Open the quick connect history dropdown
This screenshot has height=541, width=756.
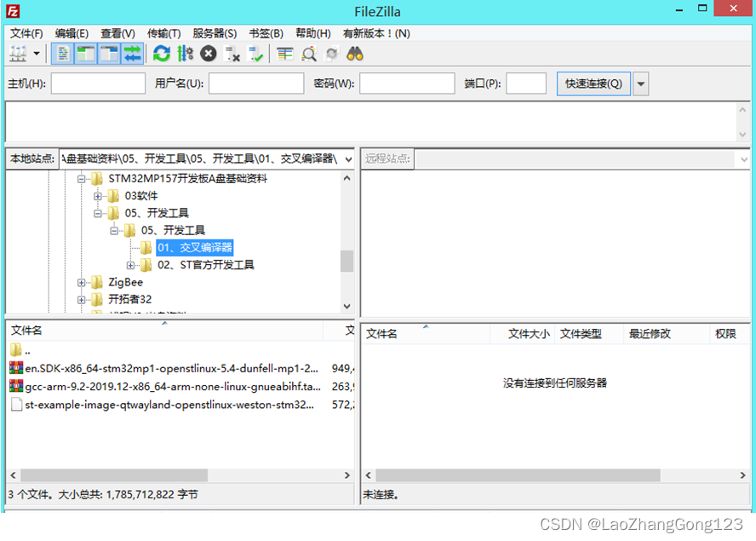pos(641,83)
